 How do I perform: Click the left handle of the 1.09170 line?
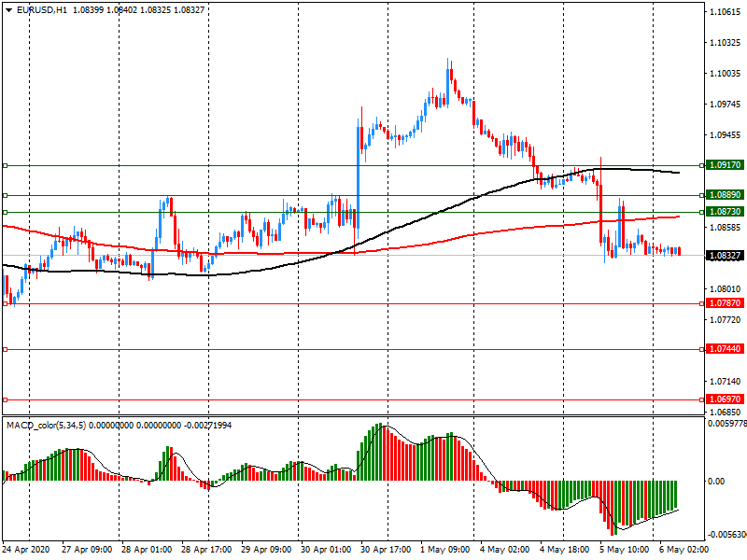(6, 166)
